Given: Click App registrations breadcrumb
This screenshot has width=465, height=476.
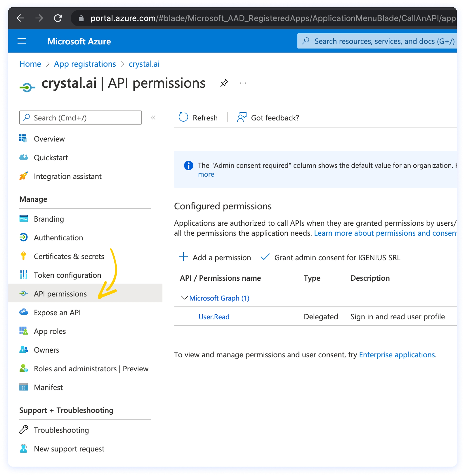Looking at the screenshot, I should click(x=85, y=64).
